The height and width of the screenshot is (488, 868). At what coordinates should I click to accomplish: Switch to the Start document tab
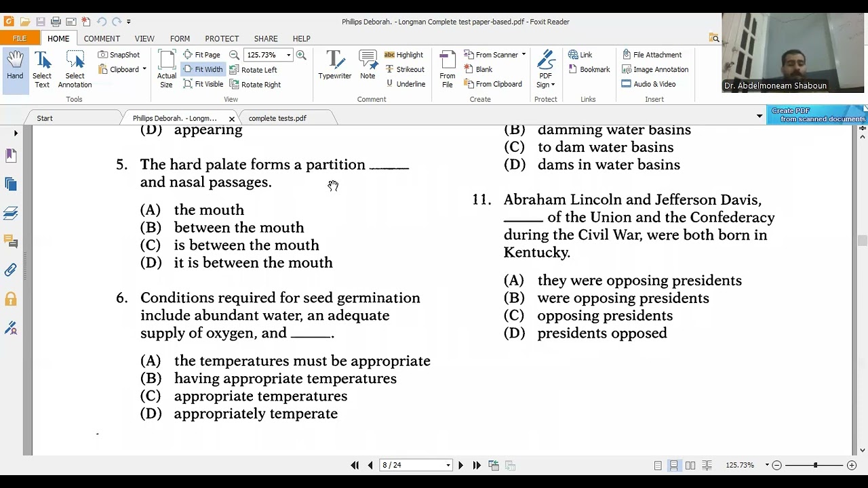pos(45,118)
